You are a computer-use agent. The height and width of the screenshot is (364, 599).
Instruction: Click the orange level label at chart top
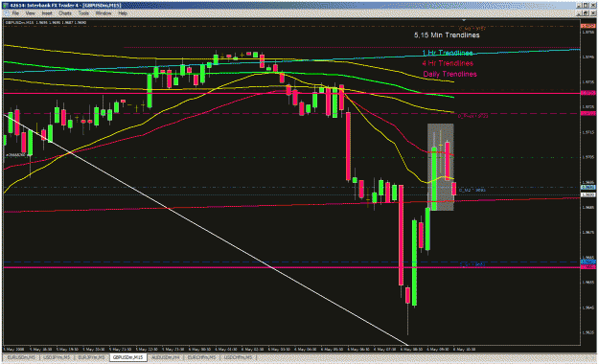click(x=472, y=29)
